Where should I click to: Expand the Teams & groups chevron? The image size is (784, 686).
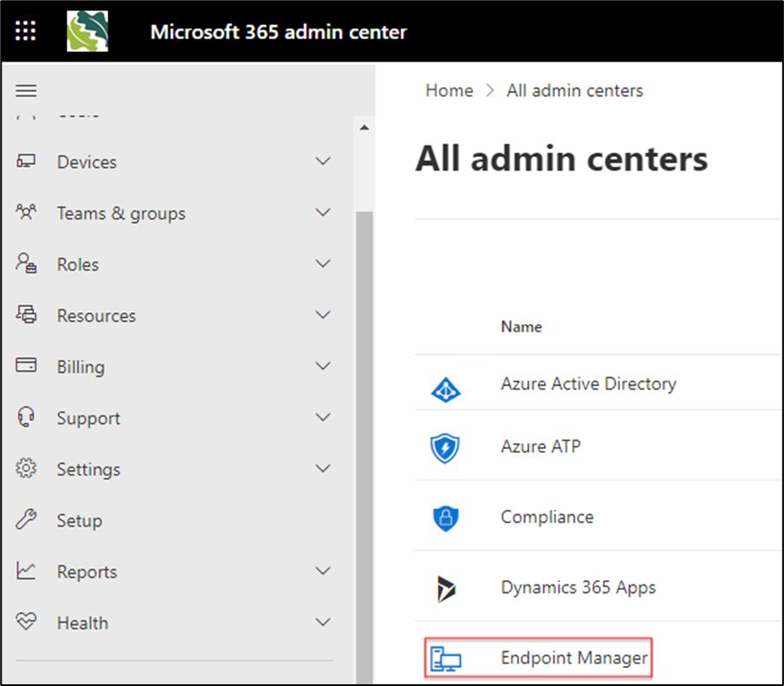click(x=323, y=212)
